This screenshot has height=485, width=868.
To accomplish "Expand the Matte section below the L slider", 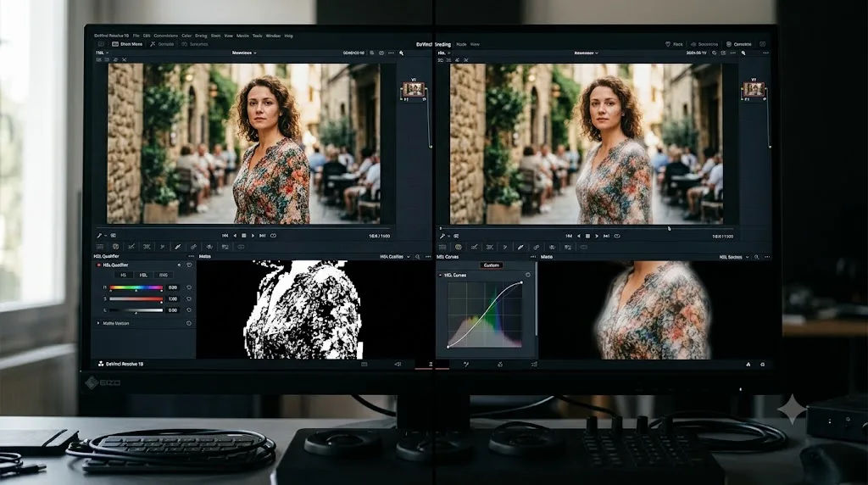I will click(x=98, y=323).
